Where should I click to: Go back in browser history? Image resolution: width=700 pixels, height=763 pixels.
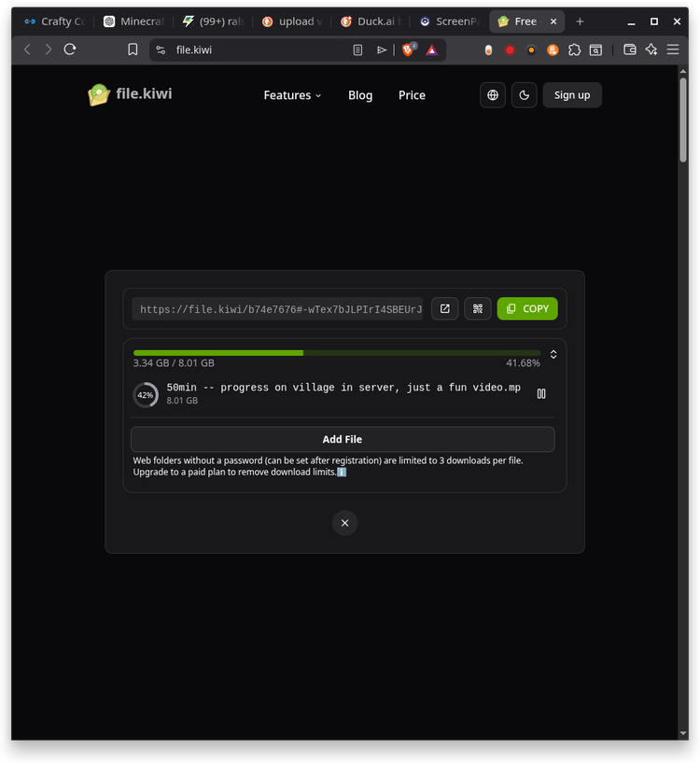27,49
